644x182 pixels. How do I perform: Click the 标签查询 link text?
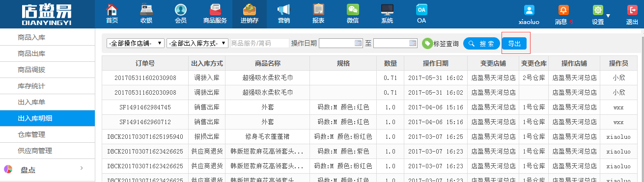(446, 44)
